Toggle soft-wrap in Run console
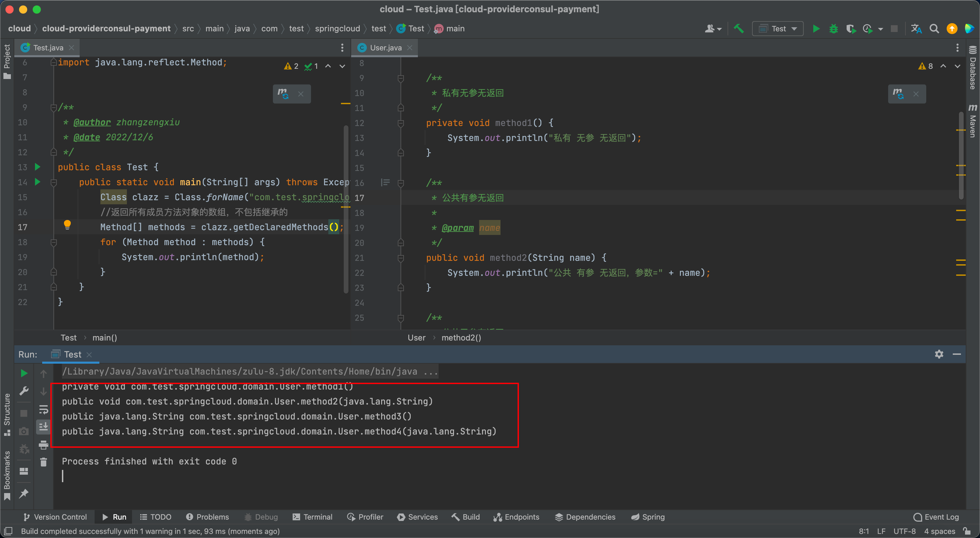This screenshot has width=980, height=538. tap(43, 409)
